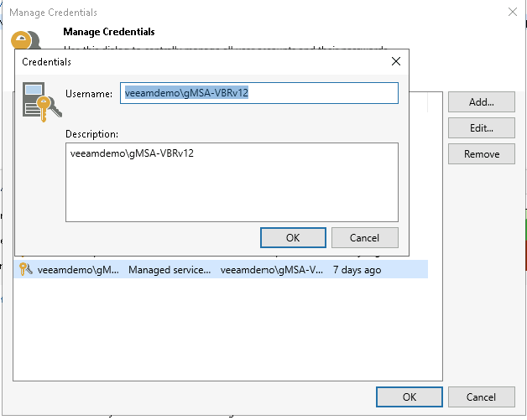Confirm with OK at the bottom of Manage Credentials
The image size is (527, 420).
pyautogui.click(x=409, y=397)
